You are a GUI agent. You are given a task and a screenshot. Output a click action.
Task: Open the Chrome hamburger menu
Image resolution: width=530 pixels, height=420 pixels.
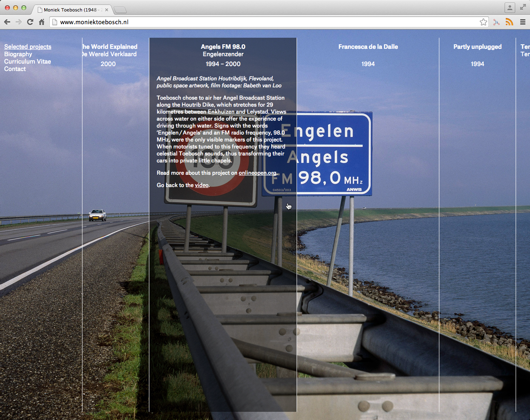point(523,22)
